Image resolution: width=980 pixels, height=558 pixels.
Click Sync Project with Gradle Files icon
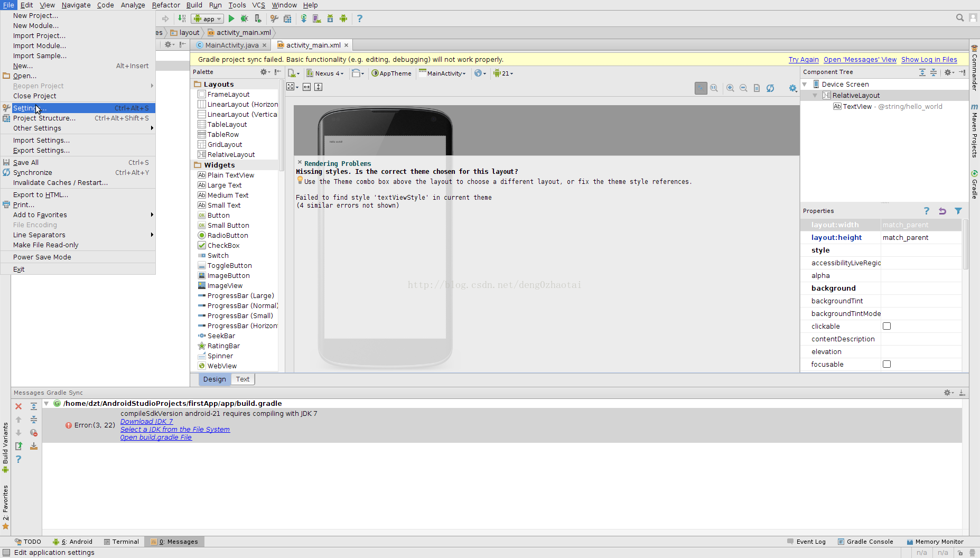[304, 18]
